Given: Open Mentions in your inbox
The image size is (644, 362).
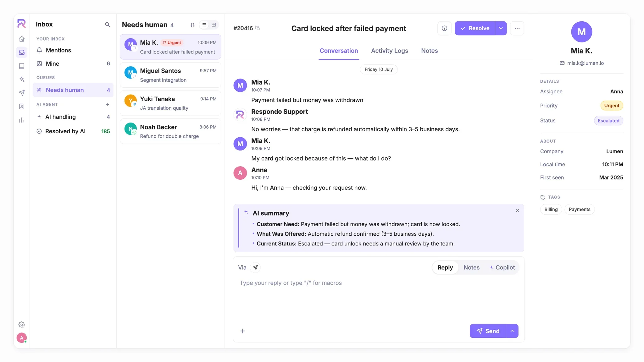Looking at the screenshot, I should click(73, 50).
